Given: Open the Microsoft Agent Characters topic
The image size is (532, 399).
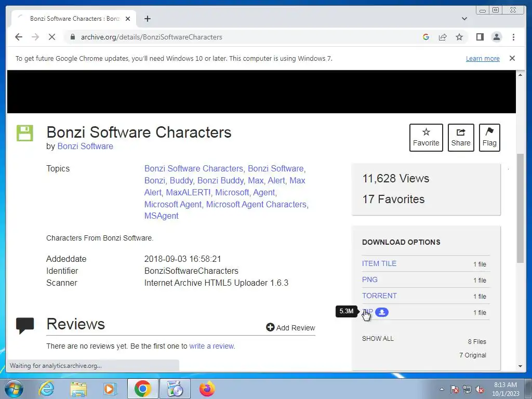Looking at the screenshot, I should tap(256, 204).
